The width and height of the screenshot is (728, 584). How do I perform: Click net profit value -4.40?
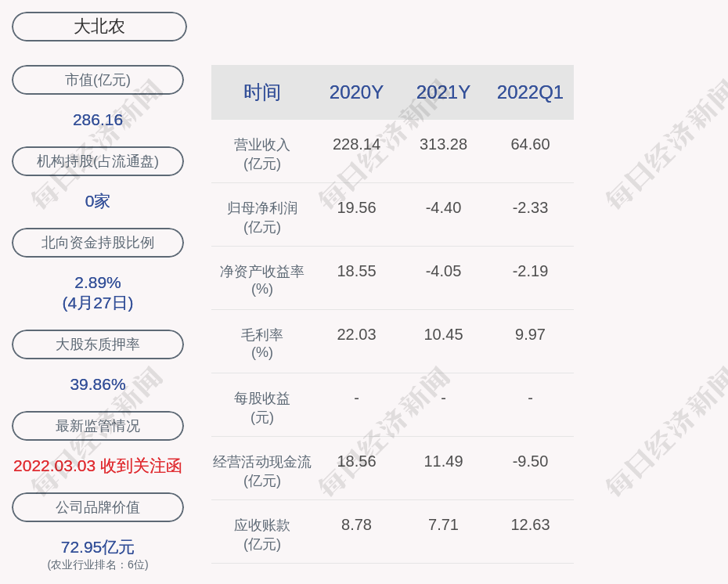(443, 207)
